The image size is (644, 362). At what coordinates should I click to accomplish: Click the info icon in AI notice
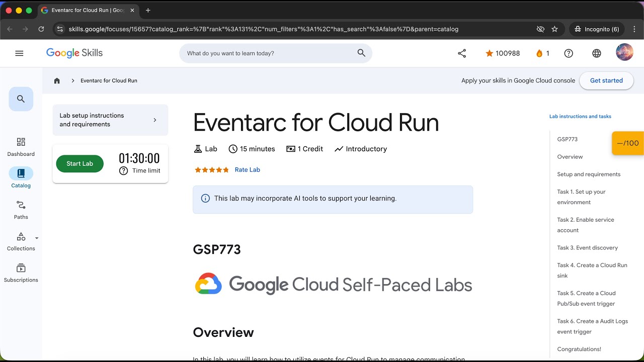(205, 199)
